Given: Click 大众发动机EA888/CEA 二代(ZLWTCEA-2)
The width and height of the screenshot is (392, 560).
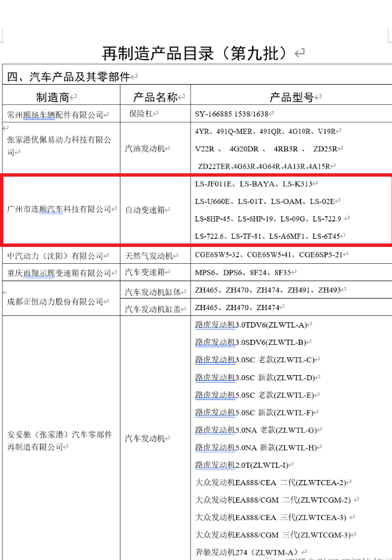Looking at the screenshot, I should click(270, 482).
